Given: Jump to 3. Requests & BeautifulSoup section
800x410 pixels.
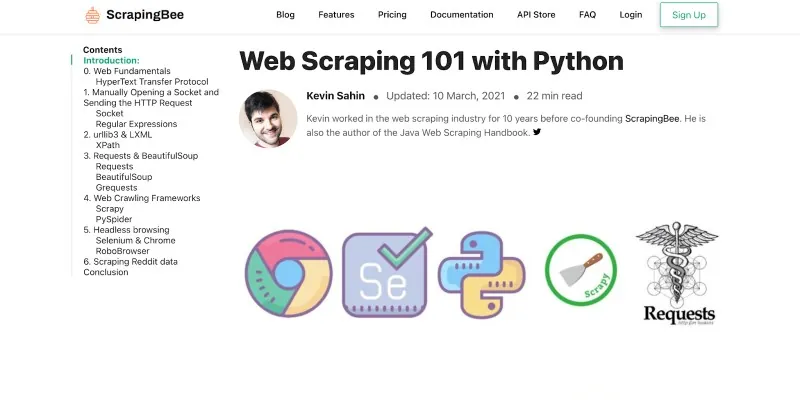Looking at the screenshot, I should [140, 156].
